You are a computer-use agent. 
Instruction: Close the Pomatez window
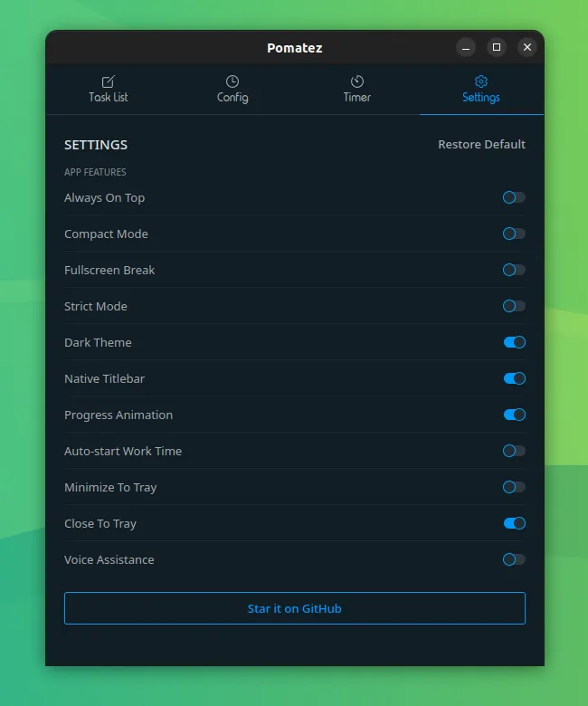point(527,47)
